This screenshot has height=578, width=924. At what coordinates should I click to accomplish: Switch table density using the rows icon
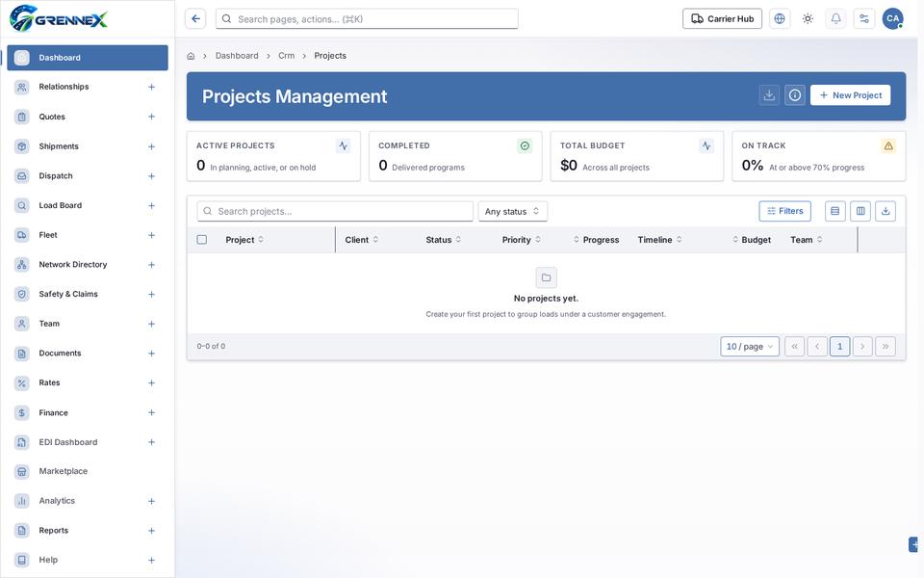click(835, 211)
